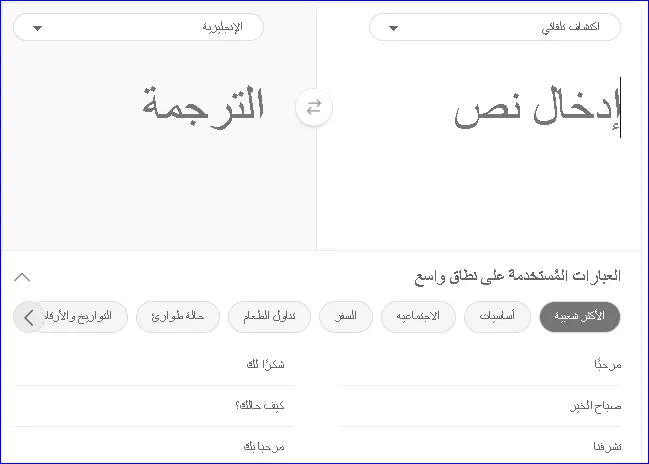Screen dimensions: 649x464
Task: Collapse the widely used phrases section
Action: coord(22,277)
